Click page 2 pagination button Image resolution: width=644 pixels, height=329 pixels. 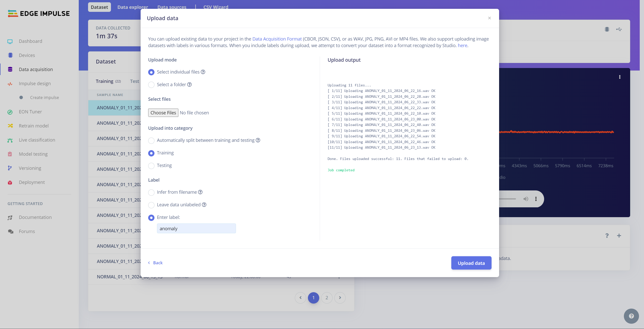tap(327, 298)
